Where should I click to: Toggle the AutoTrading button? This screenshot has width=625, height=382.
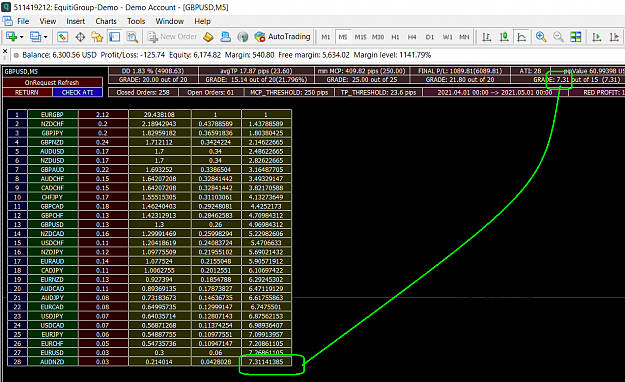282,37
